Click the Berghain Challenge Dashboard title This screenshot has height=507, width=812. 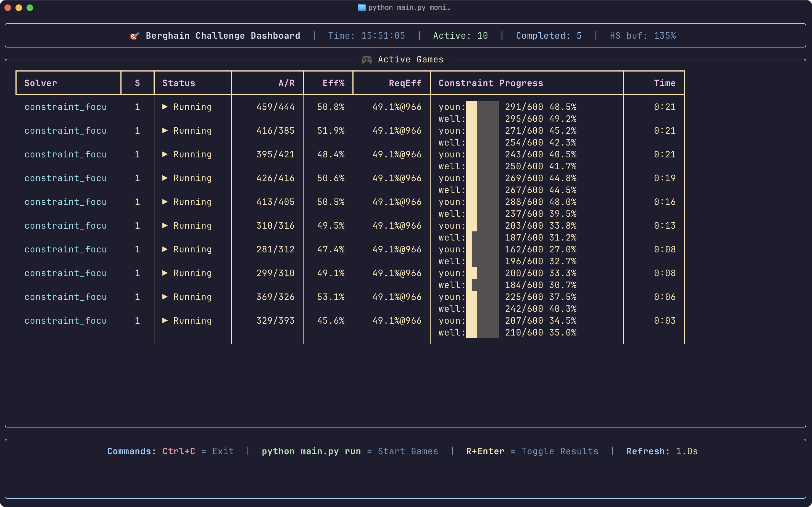coord(223,36)
